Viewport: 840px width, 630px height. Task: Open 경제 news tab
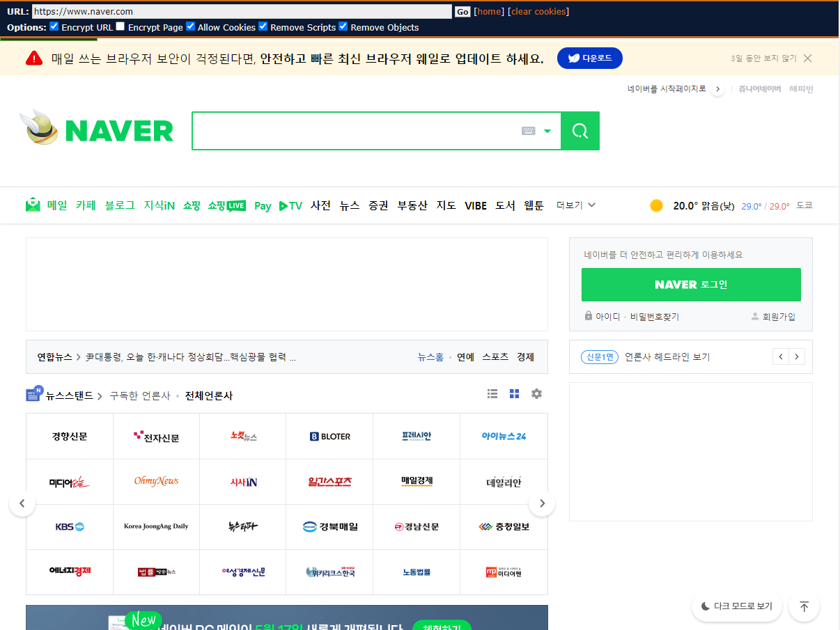pyautogui.click(x=525, y=357)
